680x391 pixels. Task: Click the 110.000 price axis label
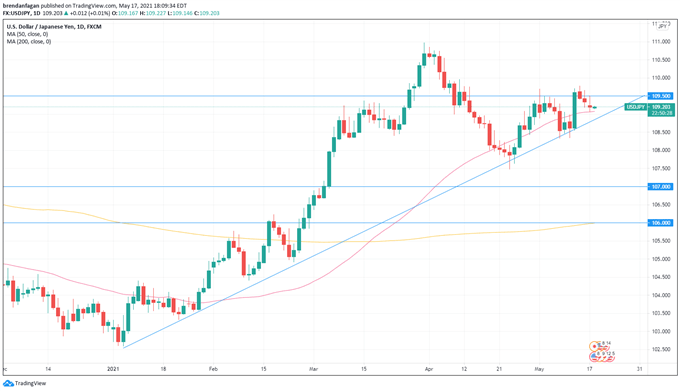pyautogui.click(x=661, y=78)
